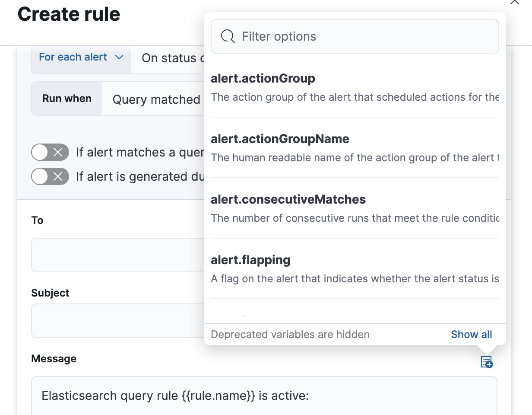Click the Filter options search field

pos(354,36)
